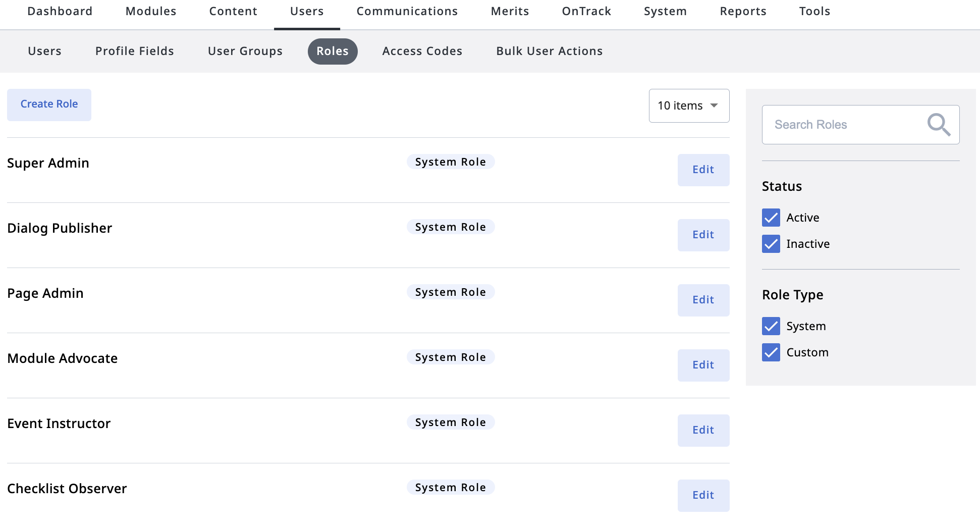This screenshot has height=528, width=980.
Task: Open the Content menu
Action: tap(233, 11)
